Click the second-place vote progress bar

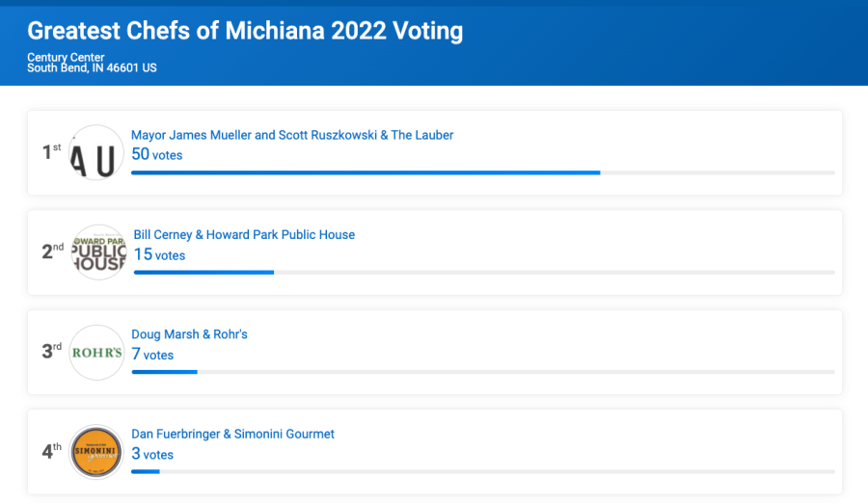(484, 273)
